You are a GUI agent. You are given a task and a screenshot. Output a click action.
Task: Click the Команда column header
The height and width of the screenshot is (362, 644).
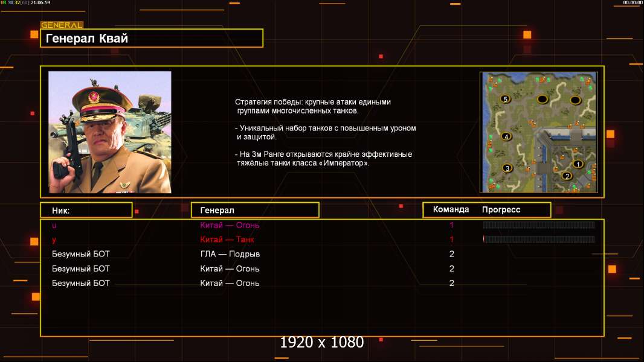451,209
